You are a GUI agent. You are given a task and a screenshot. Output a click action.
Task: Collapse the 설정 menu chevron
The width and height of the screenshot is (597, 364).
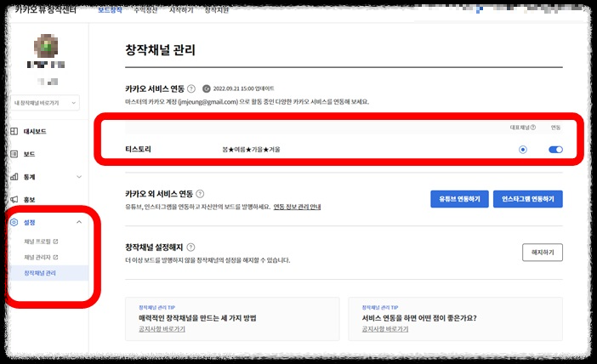pos(79,222)
